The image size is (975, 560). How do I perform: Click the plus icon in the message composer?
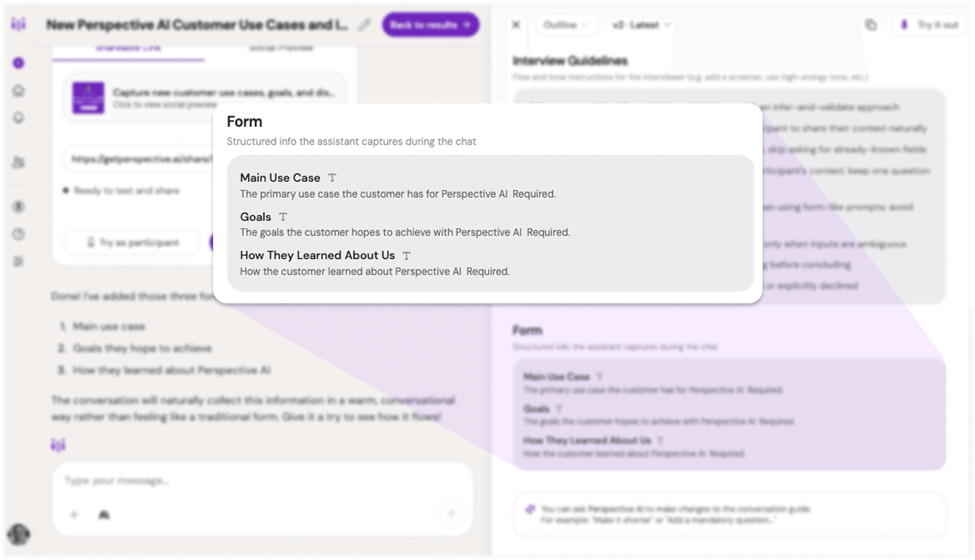point(74,514)
